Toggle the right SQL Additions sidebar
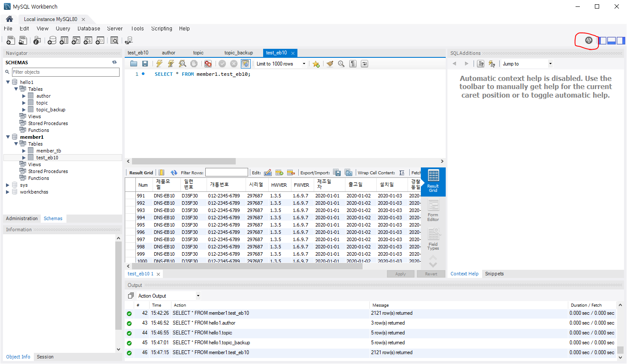627x364 pixels. pyautogui.click(x=621, y=41)
